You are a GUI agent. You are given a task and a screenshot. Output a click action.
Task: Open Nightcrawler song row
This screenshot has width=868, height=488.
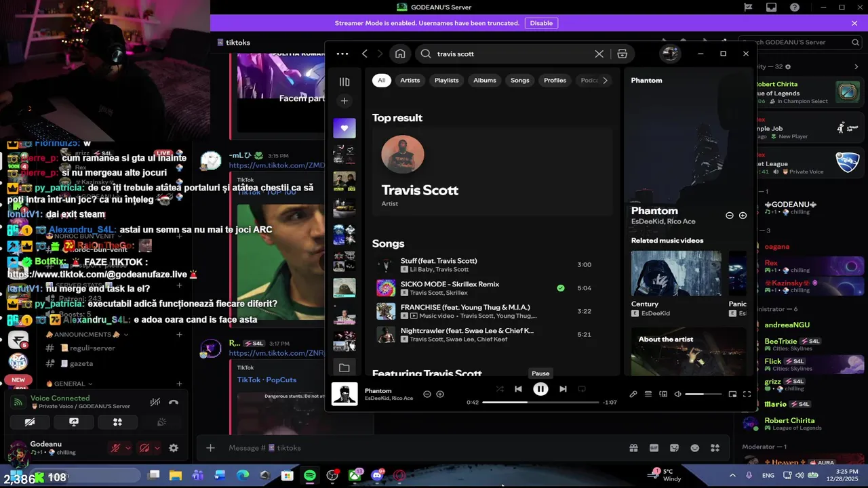click(492, 335)
